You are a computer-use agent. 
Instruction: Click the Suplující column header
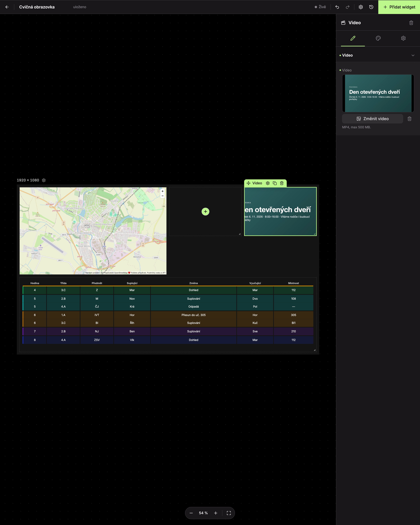point(132,283)
